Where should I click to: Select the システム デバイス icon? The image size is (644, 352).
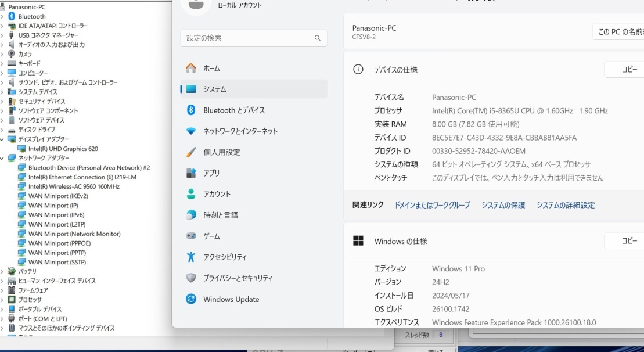tap(12, 92)
